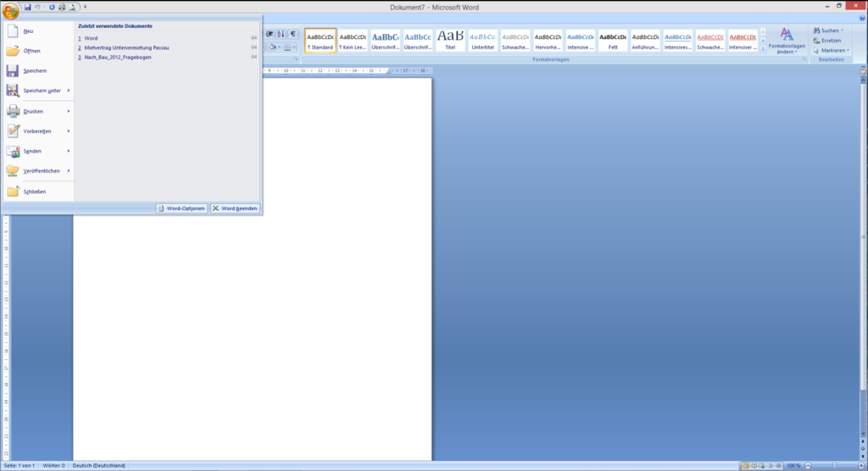Click the Select Browse Object round button
The width and height of the screenshot is (868, 471).
point(863,448)
